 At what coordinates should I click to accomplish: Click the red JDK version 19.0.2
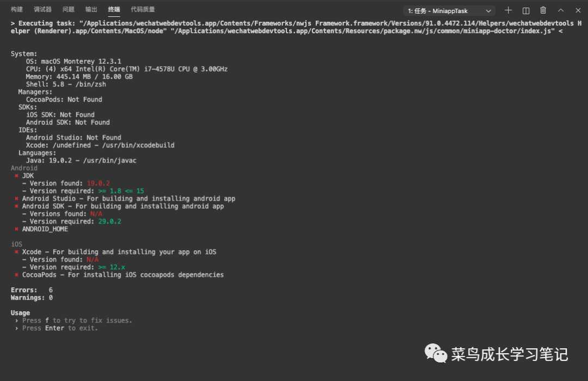pos(98,183)
